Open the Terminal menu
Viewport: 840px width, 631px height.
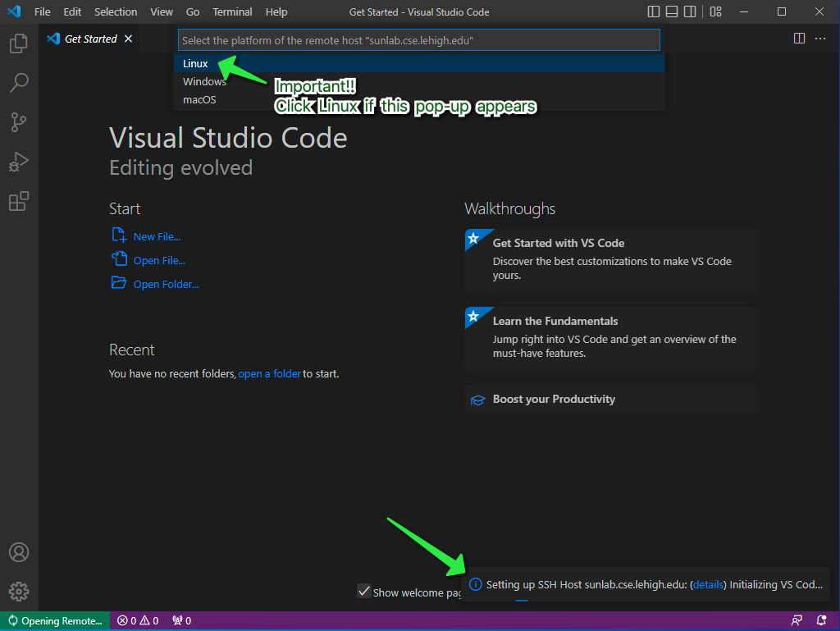[232, 11]
